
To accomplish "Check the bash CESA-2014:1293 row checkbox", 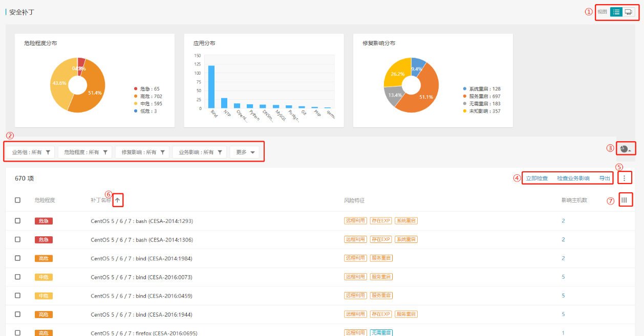I will [x=17, y=221].
